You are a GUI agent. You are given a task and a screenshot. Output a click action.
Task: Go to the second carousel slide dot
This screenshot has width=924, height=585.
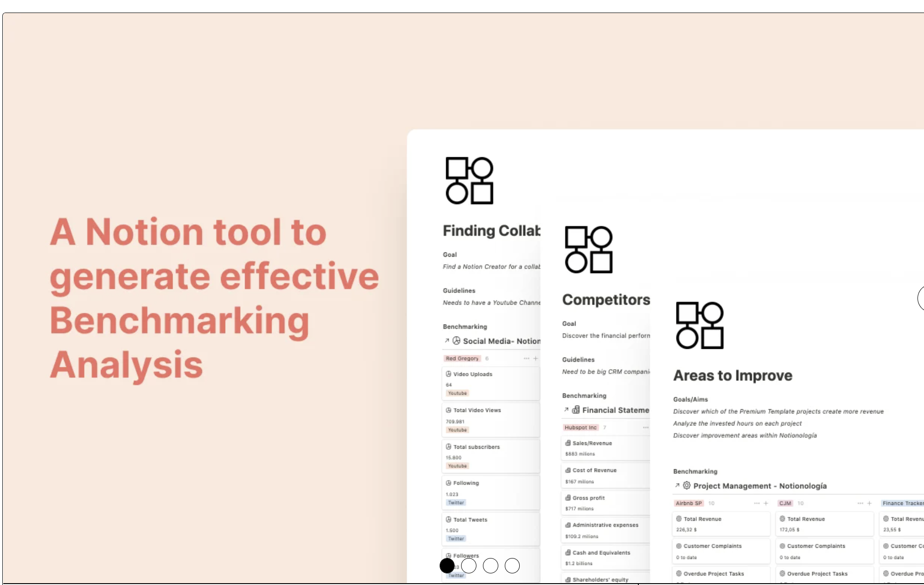coord(469,565)
